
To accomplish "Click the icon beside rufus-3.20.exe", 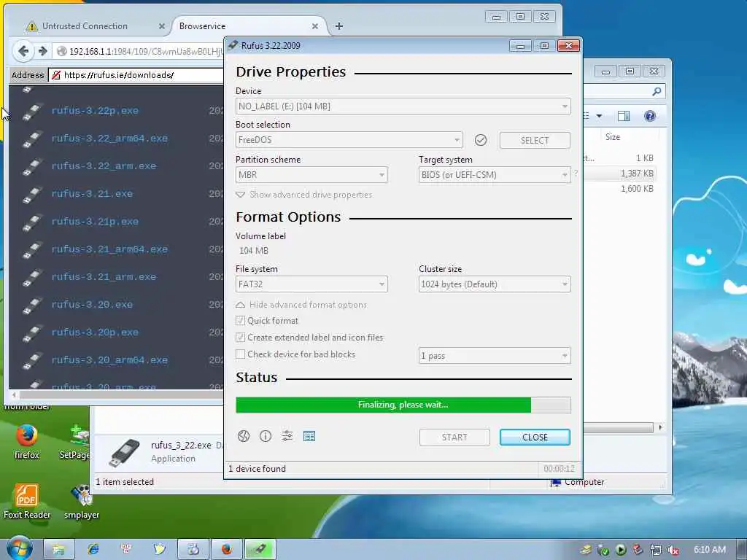I will [32, 305].
